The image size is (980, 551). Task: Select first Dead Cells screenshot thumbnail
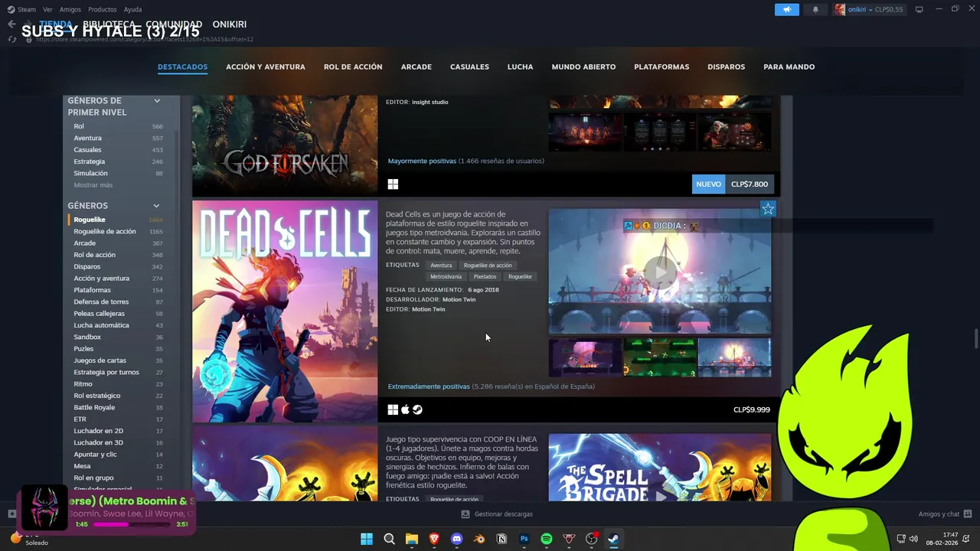585,357
